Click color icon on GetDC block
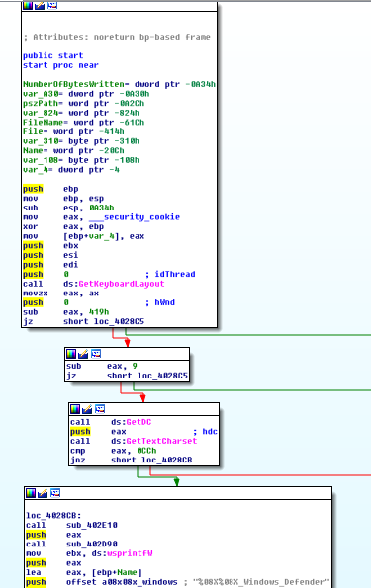This screenshot has width=371, height=588. click(x=75, y=409)
